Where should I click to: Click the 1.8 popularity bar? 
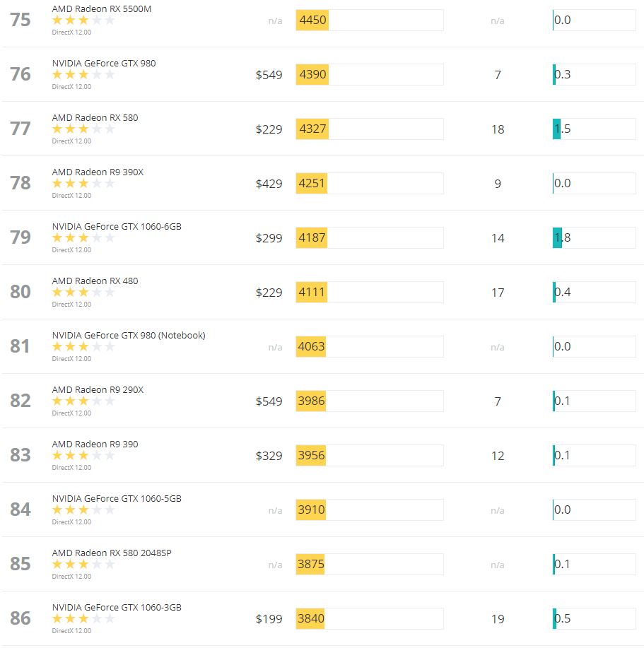coord(594,237)
